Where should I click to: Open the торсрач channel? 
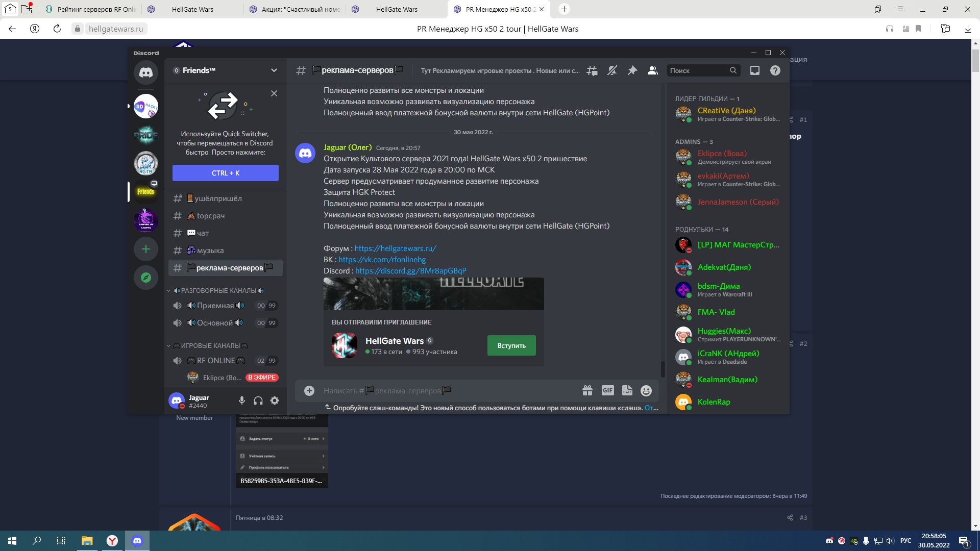226,216
